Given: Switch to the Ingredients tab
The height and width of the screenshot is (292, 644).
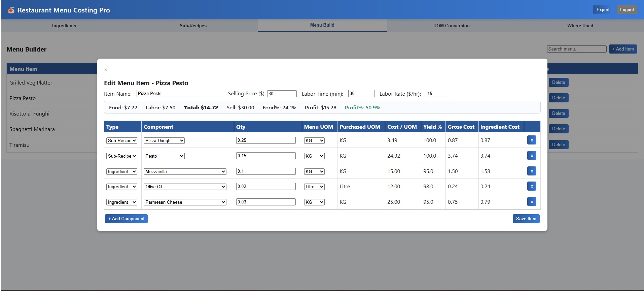Looking at the screenshot, I should coord(64,26).
